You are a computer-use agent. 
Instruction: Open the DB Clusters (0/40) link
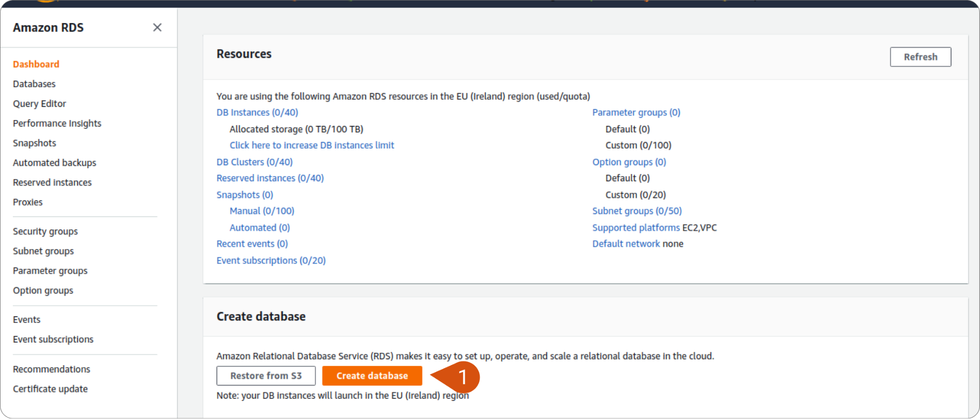(254, 162)
